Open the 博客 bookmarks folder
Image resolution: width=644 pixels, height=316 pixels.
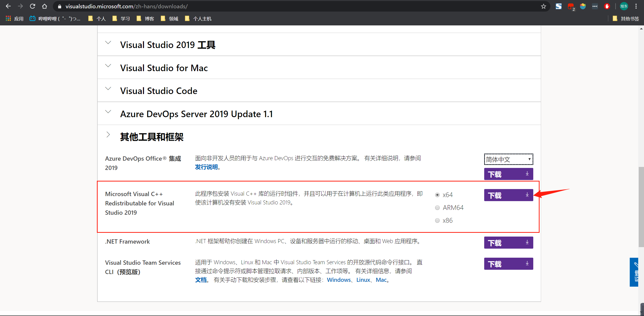click(x=145, y=19)
